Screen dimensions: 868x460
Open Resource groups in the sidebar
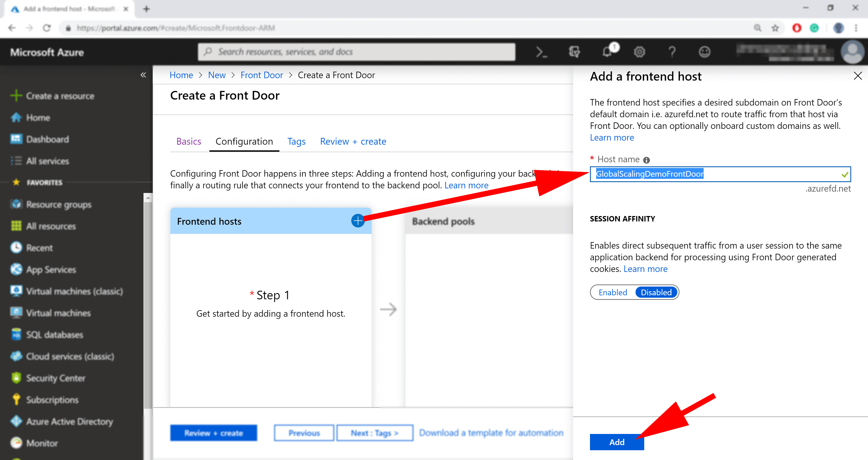tap(59, 204)
